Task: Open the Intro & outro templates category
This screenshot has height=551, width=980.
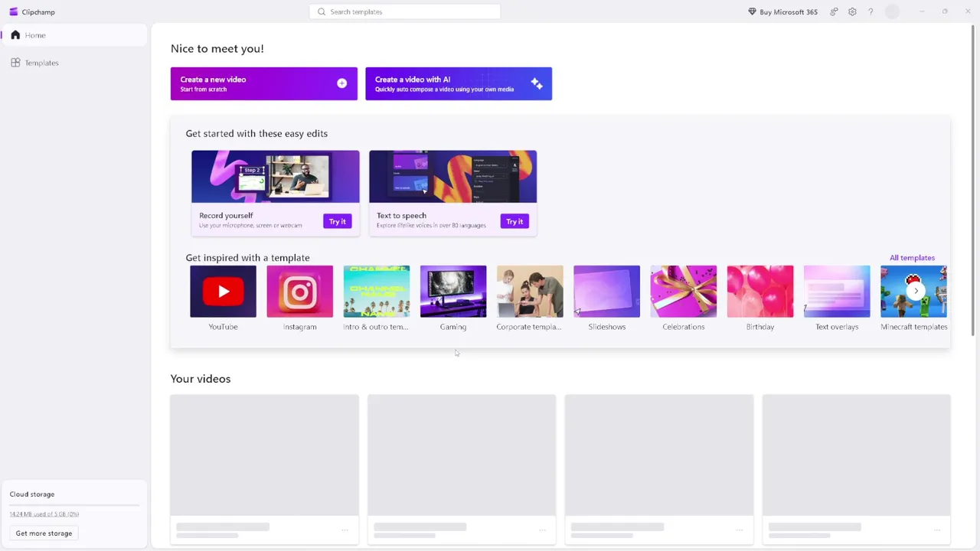Action: (377, 298)
